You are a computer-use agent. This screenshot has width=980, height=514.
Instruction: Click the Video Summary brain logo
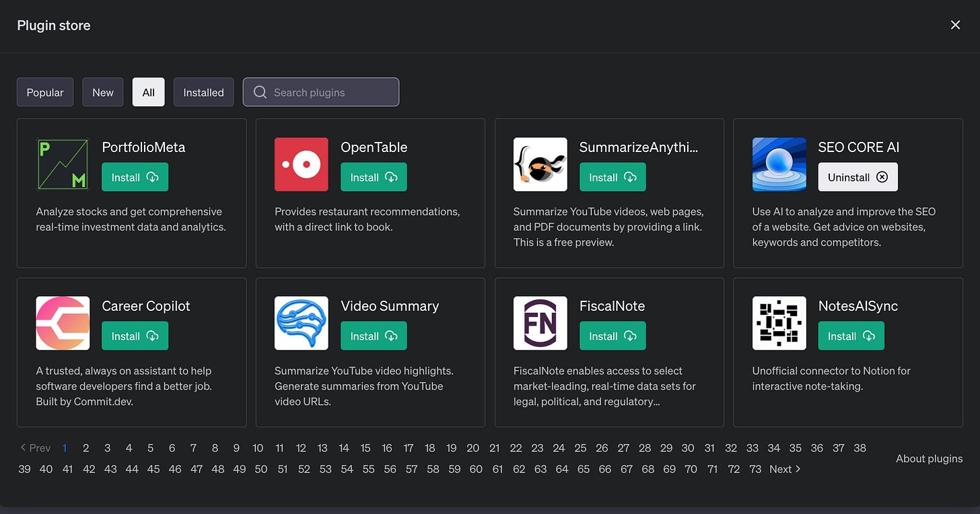click(x=302, y=324)
